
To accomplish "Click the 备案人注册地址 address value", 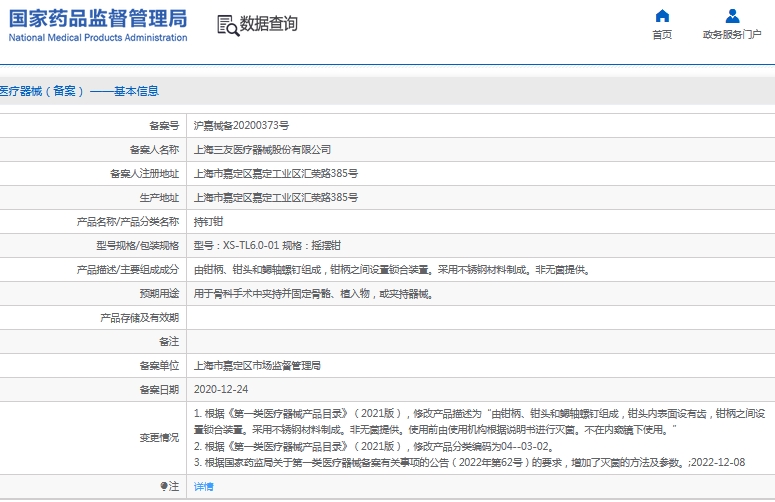I will click(x=276, y=173).
